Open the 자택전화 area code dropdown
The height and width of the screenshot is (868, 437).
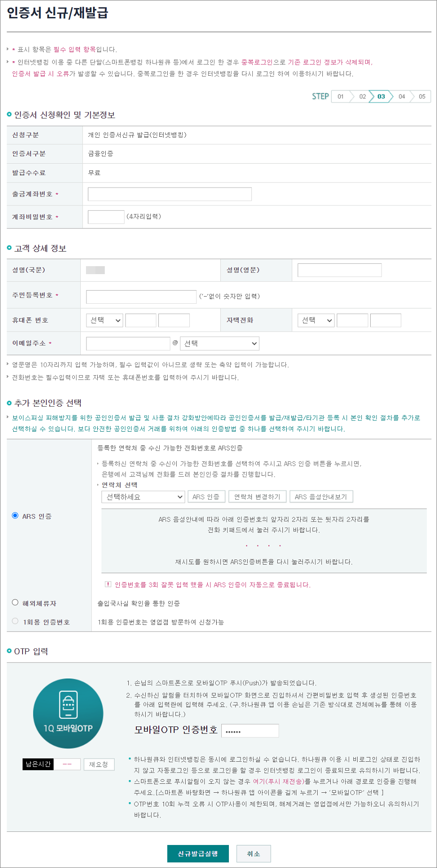(x=316, y=320)
